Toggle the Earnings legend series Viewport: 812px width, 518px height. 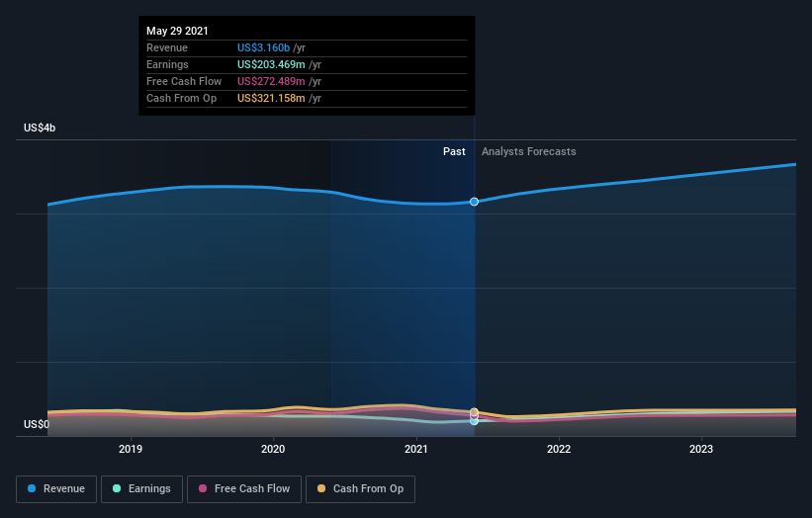141,489
